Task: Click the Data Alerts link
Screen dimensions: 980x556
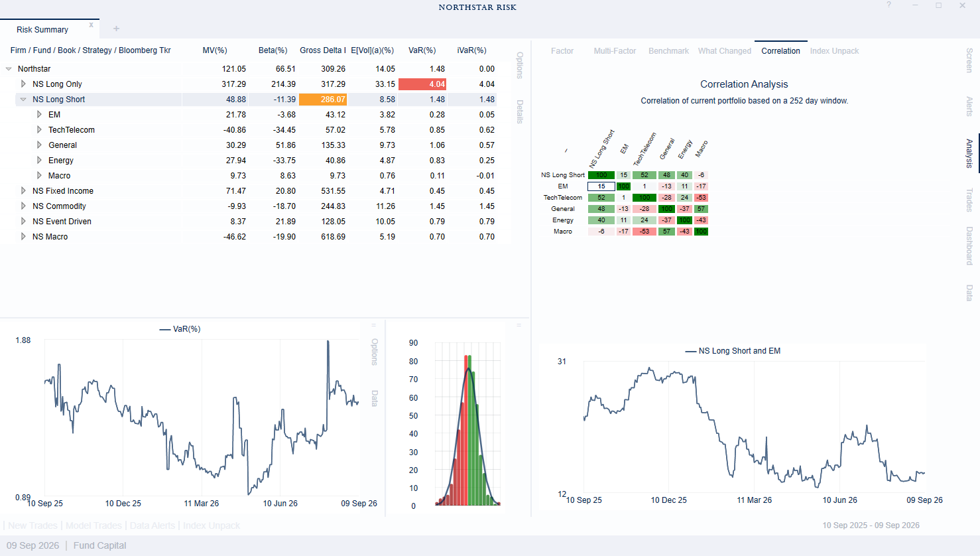Action: click(x=153, y=525)
